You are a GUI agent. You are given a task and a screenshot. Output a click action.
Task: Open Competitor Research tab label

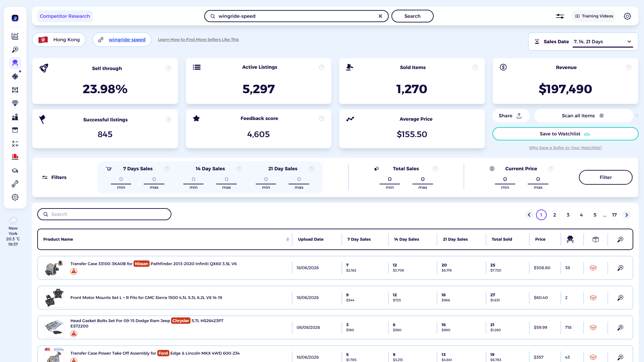(x=65, y=16)
